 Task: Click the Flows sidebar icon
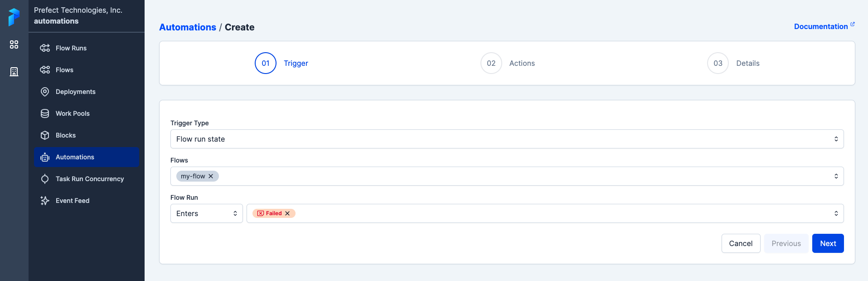click(x=45, y=70)
